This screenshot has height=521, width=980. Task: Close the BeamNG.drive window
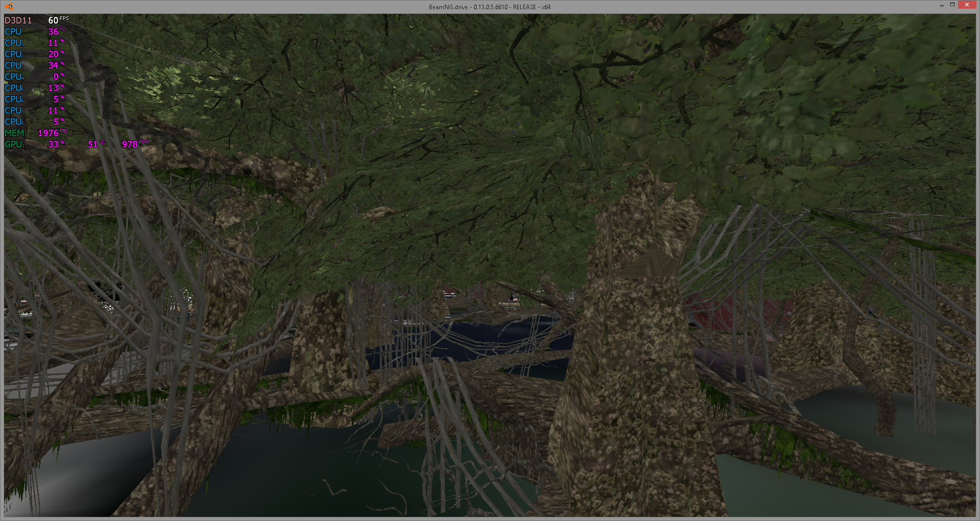click(967, 5)
